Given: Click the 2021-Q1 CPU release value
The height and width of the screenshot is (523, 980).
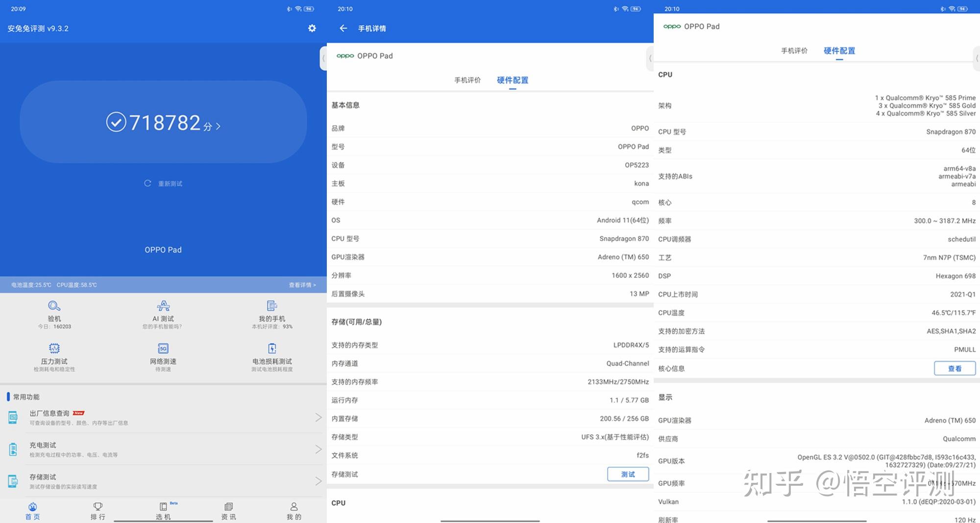Looking at the screenshot, I should 963,294.
